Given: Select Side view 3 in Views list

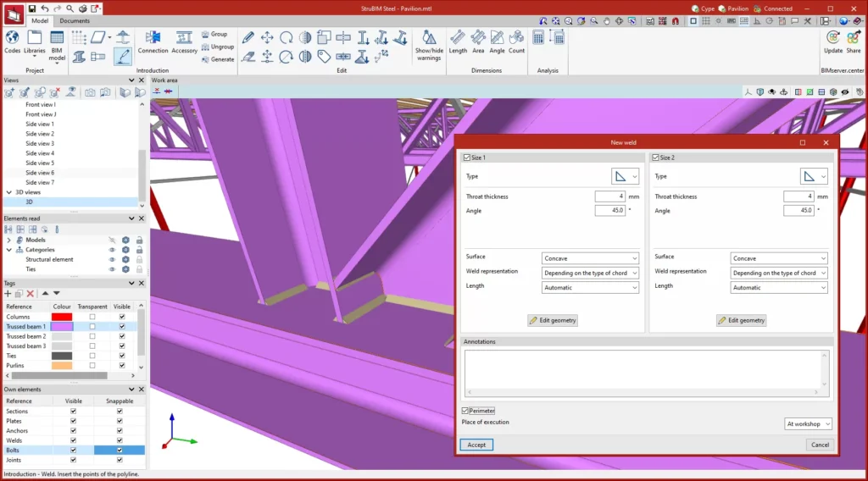Looking at the screenshot, I should point(40,144).
